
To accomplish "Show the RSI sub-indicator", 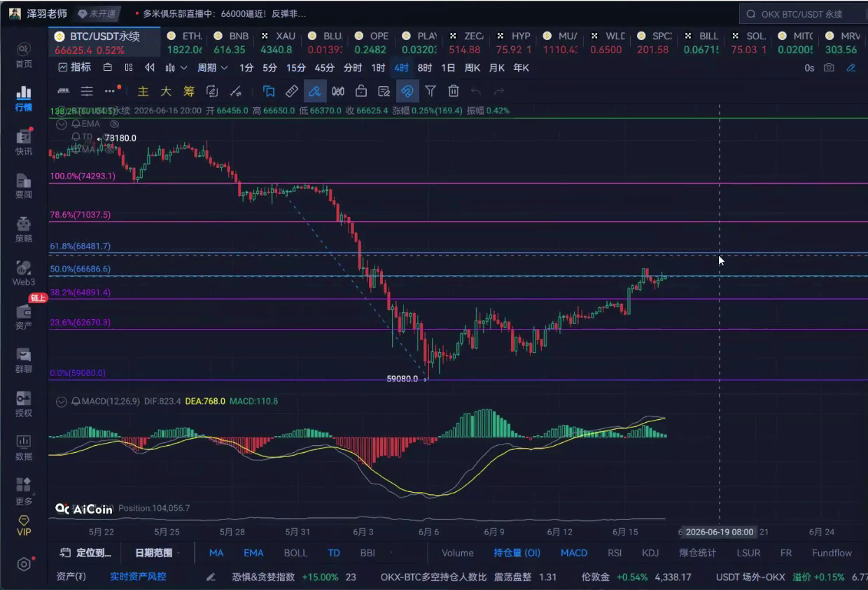I will [615, 553].
